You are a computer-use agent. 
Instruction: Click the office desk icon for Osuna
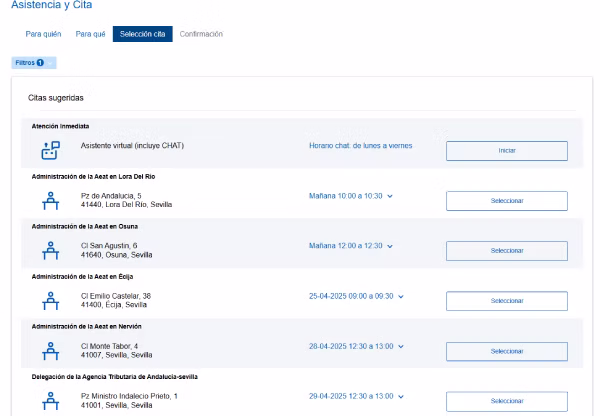(49, 250)
